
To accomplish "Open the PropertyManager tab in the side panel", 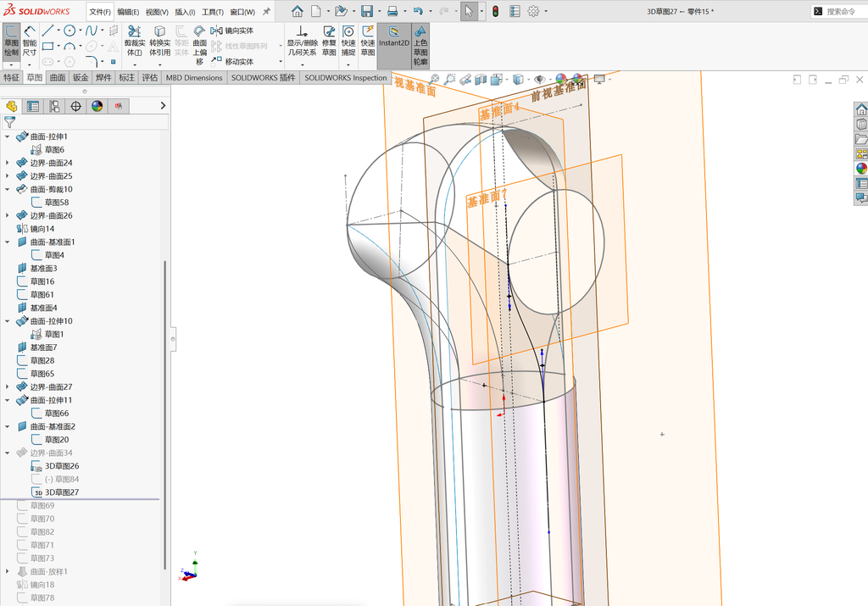I will pyautogui.click(x=33, y=106).
